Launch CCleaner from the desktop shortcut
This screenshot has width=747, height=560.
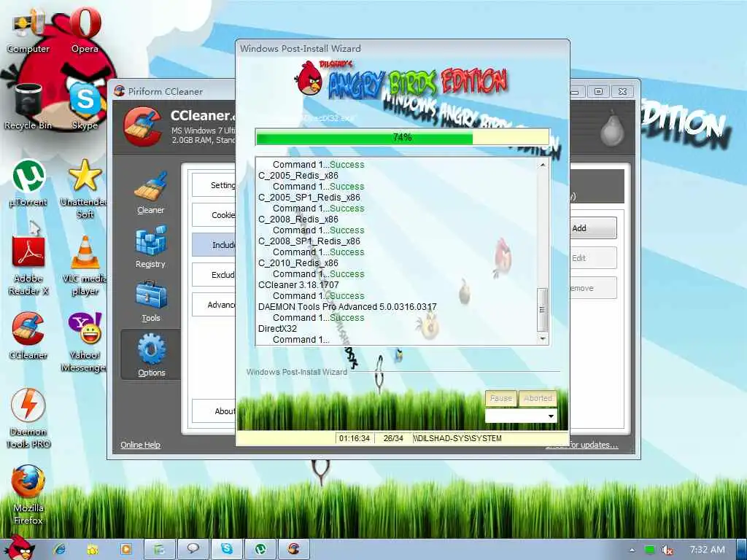pos(28,335)
